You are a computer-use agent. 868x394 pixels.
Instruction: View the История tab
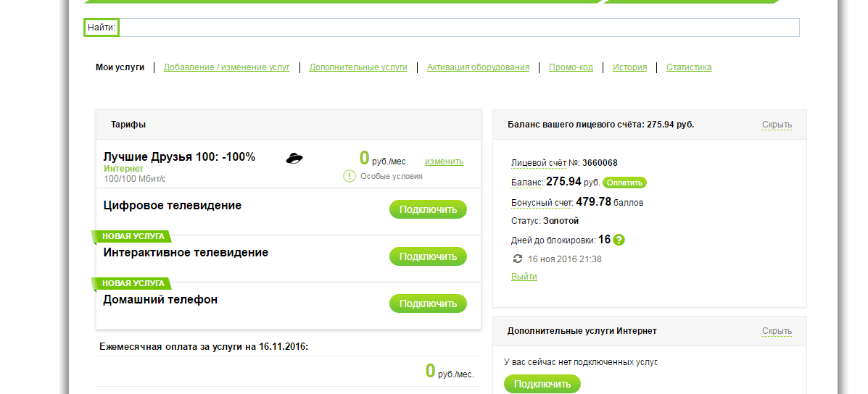pyautogui.click(x=629, y=67)
